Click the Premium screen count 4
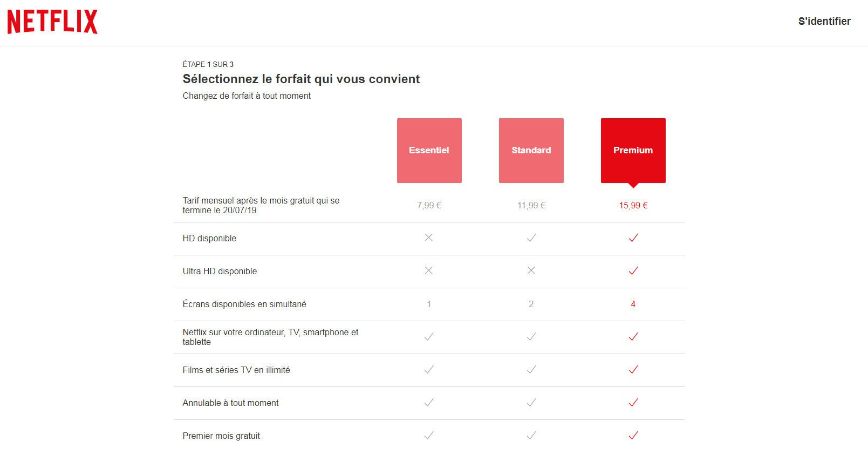This screenshot has height=454, width=868. (x=633, y=304)
